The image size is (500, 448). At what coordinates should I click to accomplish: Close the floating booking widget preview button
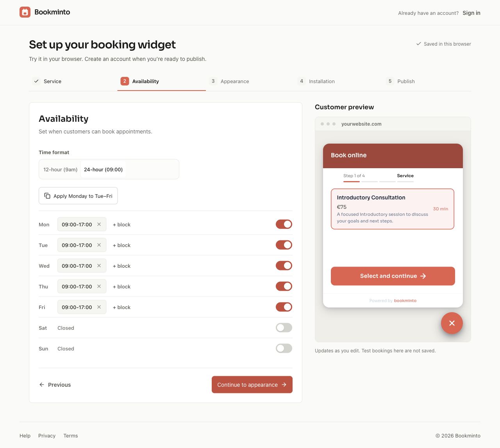452,323
